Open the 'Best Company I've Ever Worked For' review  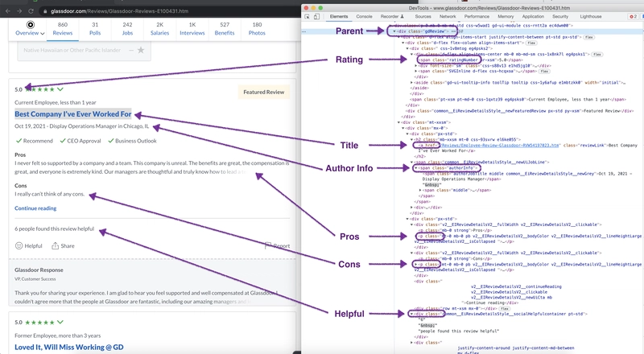click(72, 114)
